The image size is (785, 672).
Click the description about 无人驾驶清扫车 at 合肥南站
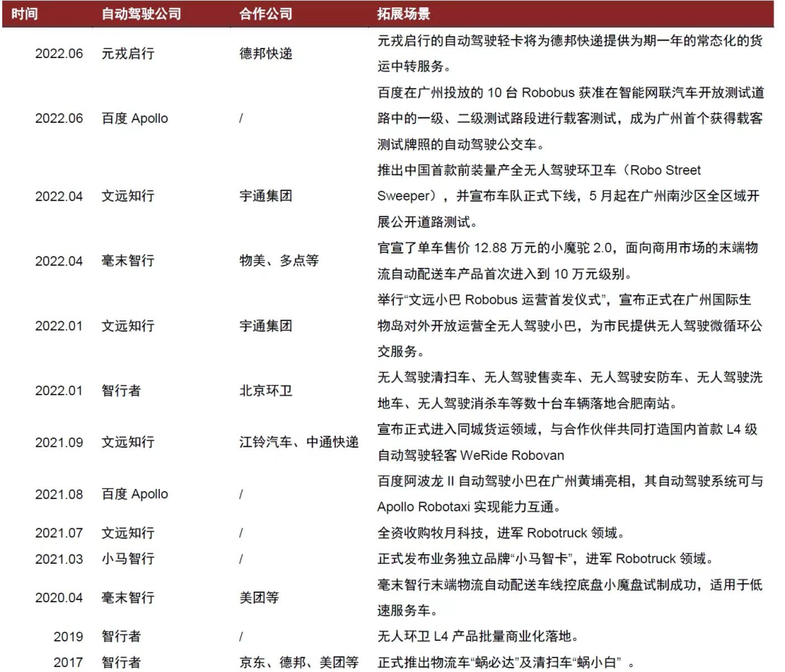(x=570, y=390)
